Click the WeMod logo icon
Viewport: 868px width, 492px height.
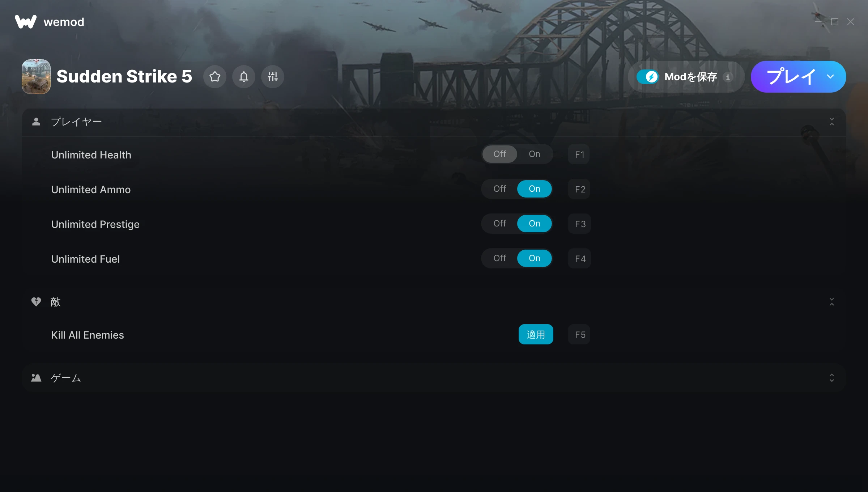click(x=25, y=22)
